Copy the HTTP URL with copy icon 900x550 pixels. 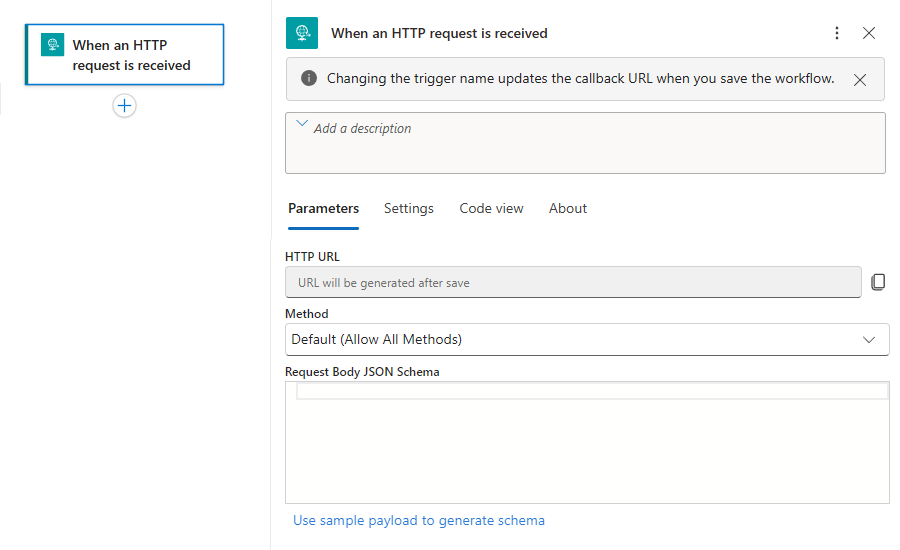878,282
